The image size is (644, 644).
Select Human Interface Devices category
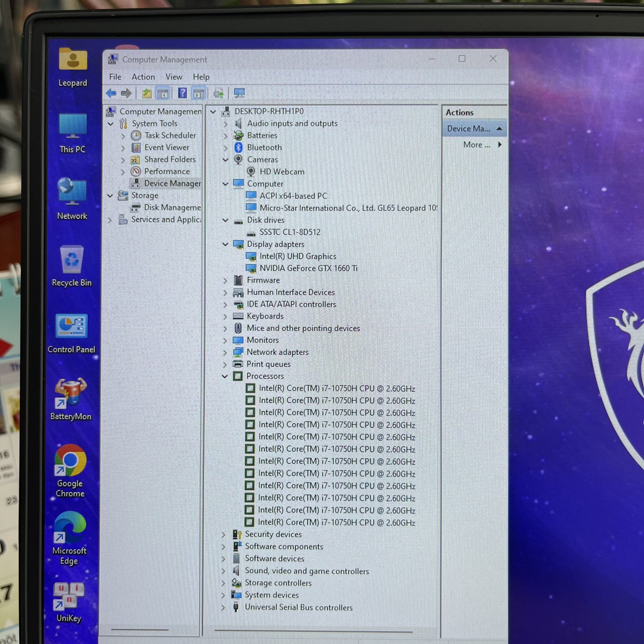291,292
